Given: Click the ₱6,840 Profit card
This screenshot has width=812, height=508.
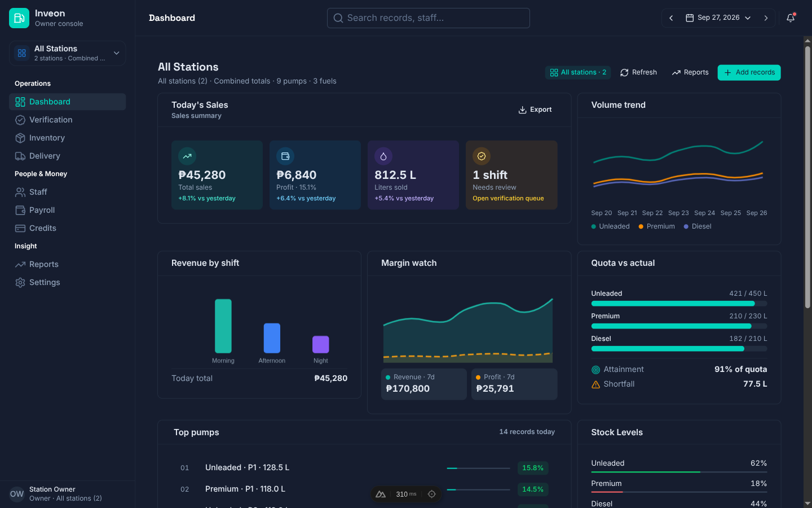Looking at the screenshot, I should click(x=315, y=175).
